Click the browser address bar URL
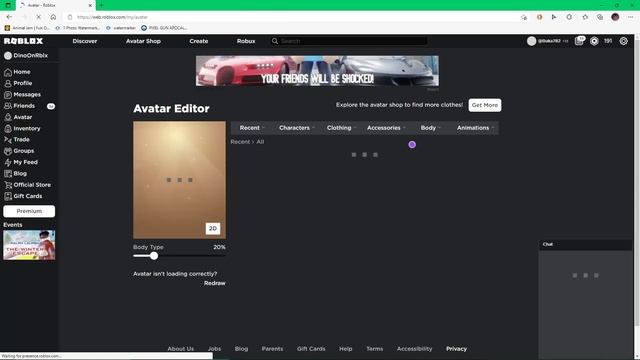Image resolution: width=640 pixels, height=360 pixels. tap(112, 17)
